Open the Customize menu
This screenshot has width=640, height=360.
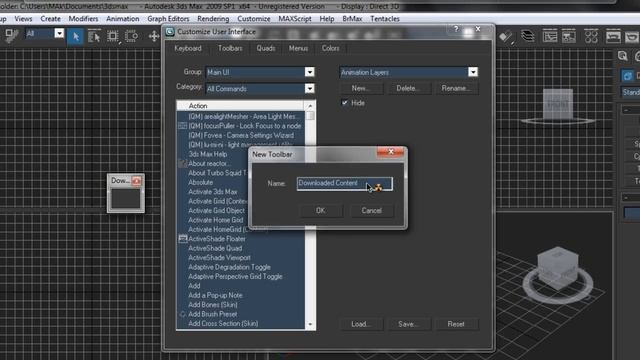pyautogui.click(x=254, y=19)
